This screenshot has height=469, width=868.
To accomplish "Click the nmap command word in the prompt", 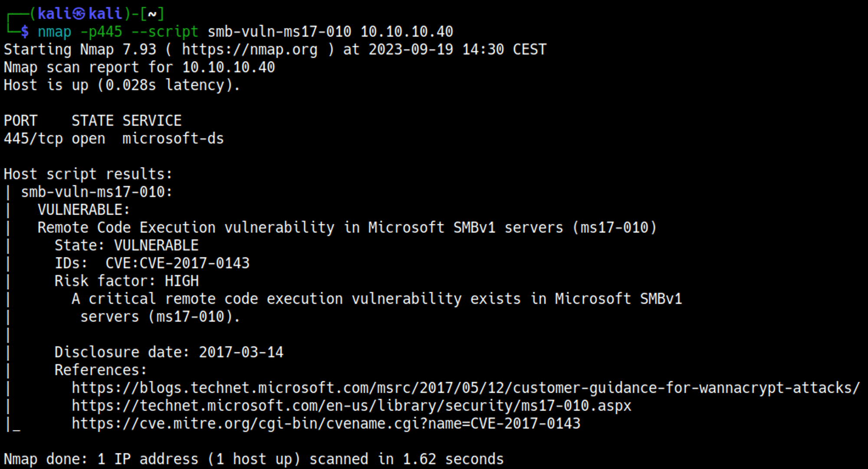I will pyautogui.click(x=54, y=32).
